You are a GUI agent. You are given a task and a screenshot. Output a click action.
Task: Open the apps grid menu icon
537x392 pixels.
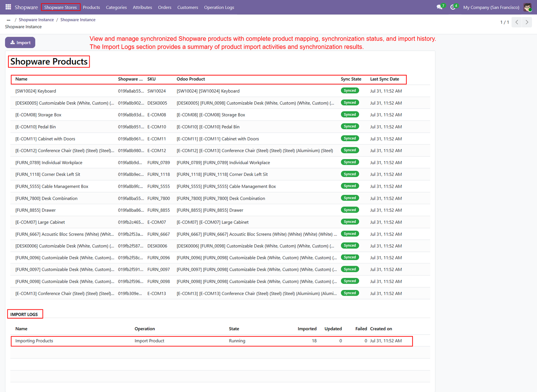8,7
